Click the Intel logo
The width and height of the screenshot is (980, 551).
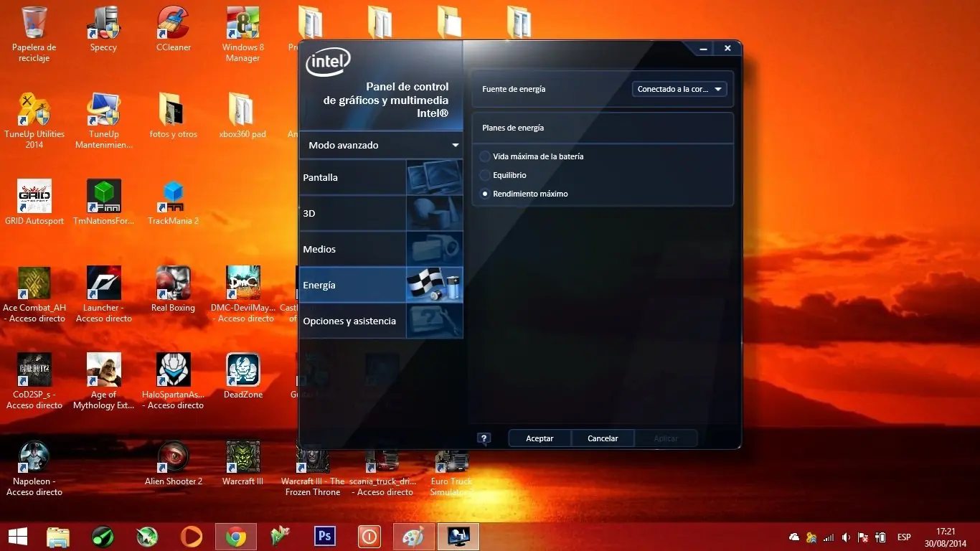pos(328,62)
